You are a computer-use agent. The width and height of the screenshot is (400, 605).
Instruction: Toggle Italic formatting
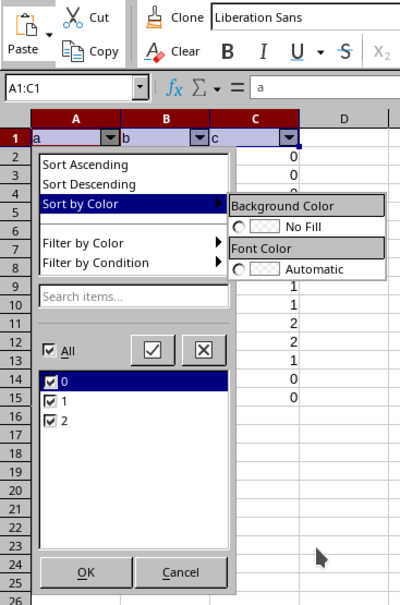click(263, 51)
